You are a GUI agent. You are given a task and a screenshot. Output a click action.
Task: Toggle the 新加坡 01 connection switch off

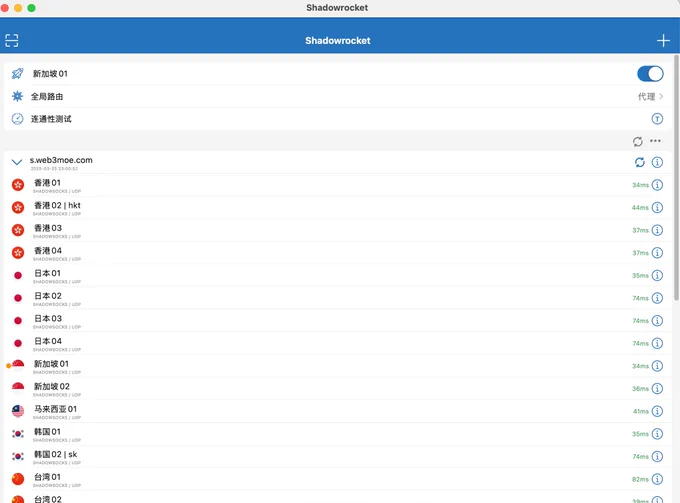[x=650, y=74]
